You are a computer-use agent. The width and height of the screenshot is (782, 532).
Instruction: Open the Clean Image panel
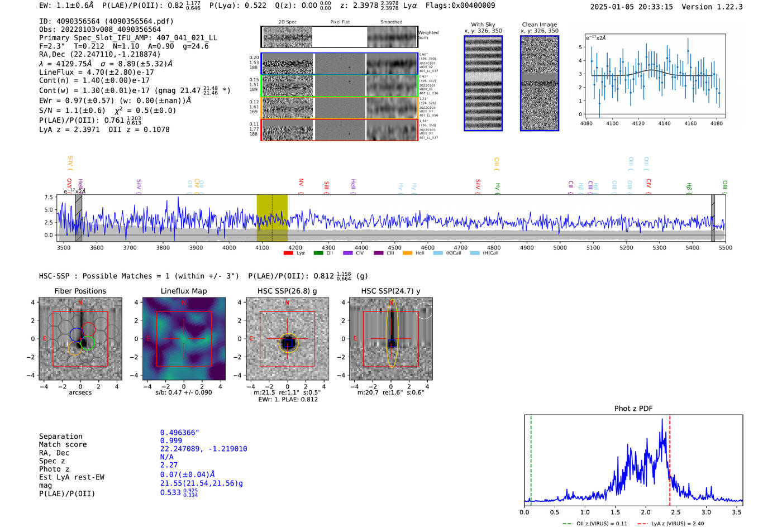pos(540,83)
